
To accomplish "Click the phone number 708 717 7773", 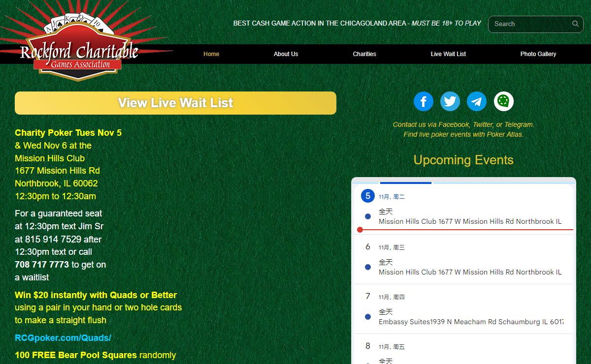I will coord(42,265).
